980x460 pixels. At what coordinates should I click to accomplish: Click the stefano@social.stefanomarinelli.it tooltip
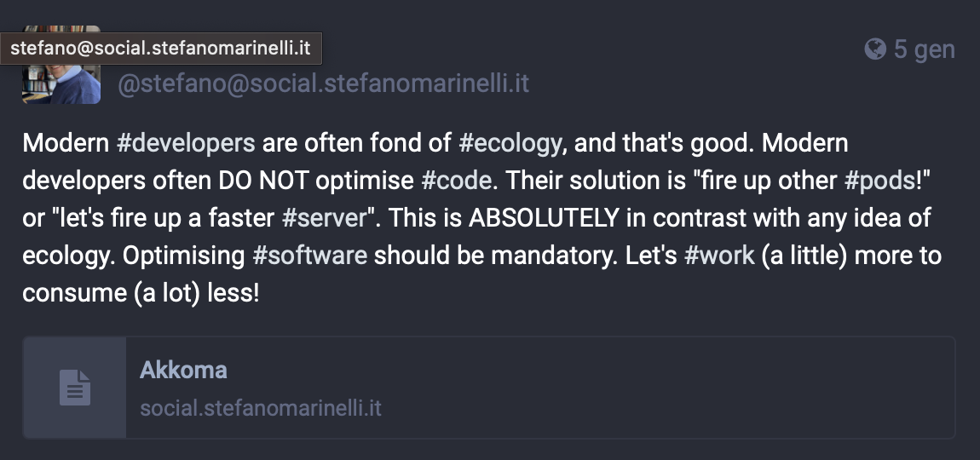160,49
